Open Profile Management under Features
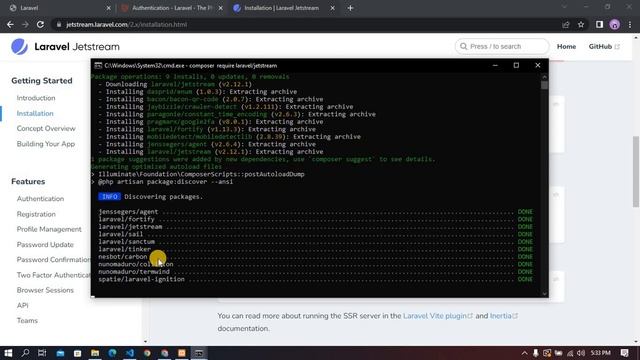The height and width of the screenshot is (360, 640). [x=49, y=229]
